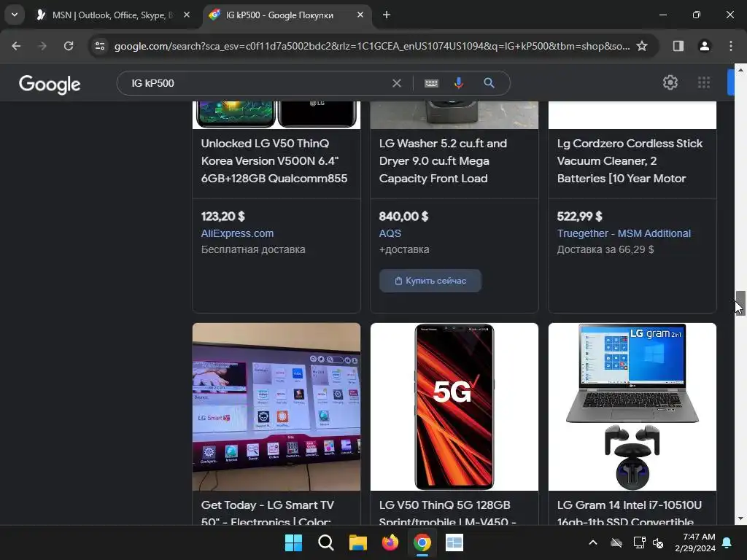Submit search with magnifier icon
This screenshot has height=560, width=747.
(x=489, y=83)
